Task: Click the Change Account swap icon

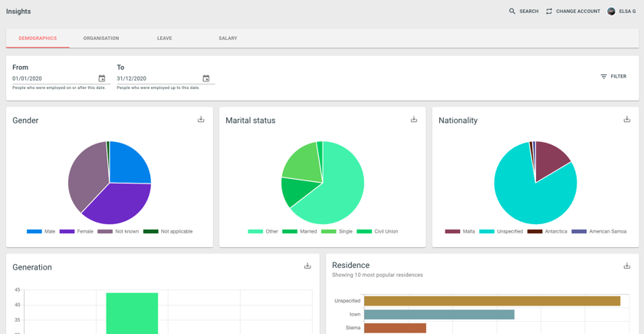Action: click(x=549, y=12)
